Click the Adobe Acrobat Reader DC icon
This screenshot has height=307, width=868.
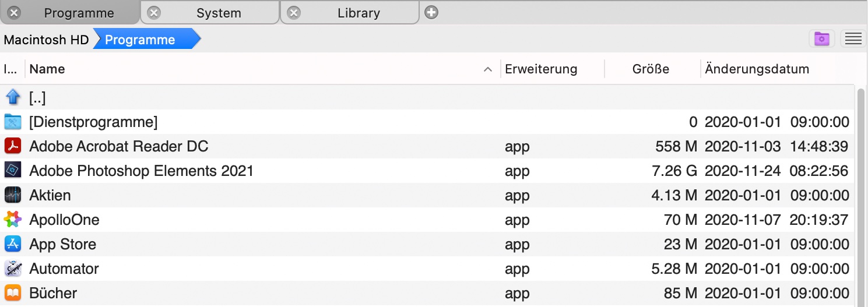pos(12,146)
